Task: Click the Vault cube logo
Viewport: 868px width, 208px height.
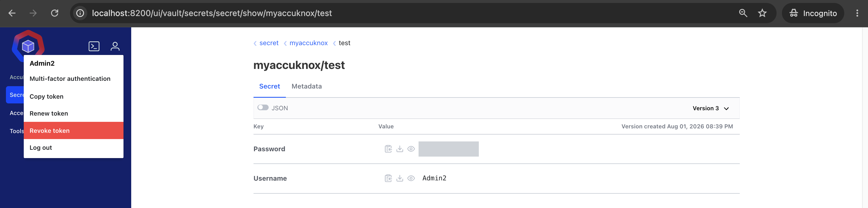Action: click(28, 46)
